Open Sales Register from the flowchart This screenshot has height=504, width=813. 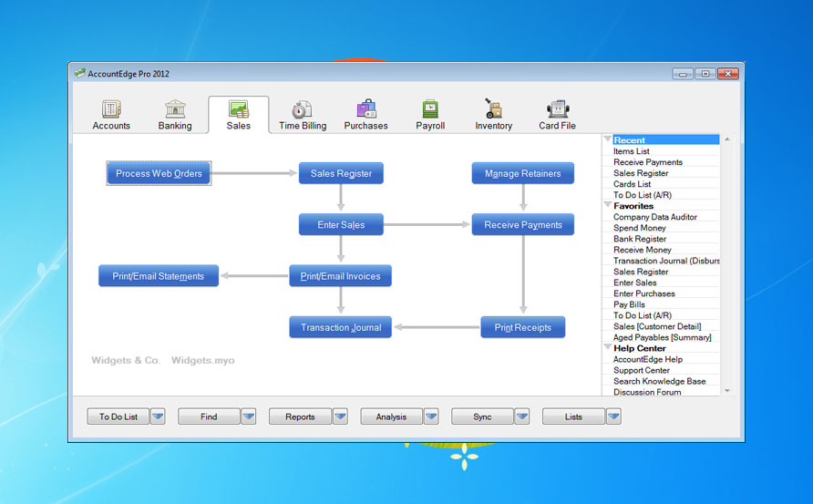[x=341, y=173]
